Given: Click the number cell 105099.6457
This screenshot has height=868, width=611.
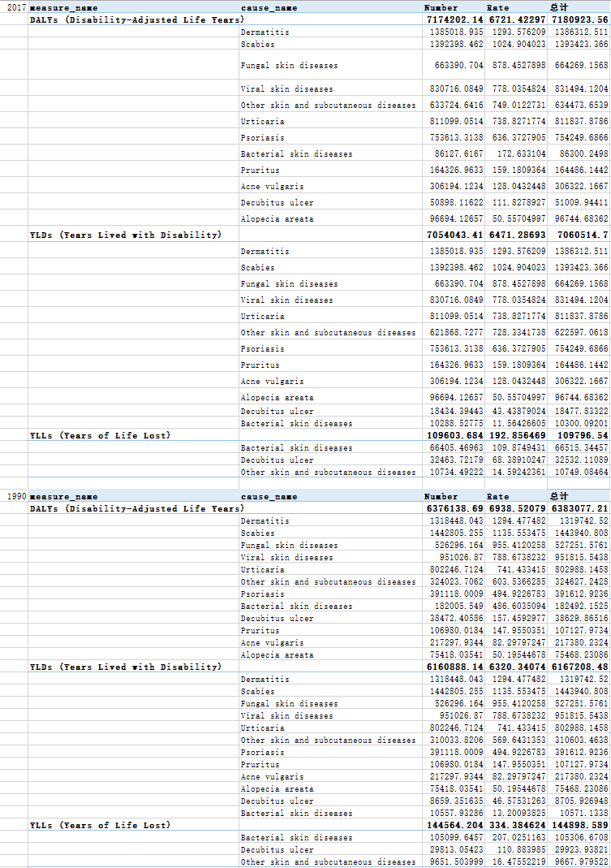Looking at the screenshot, I should coord(456,838).
